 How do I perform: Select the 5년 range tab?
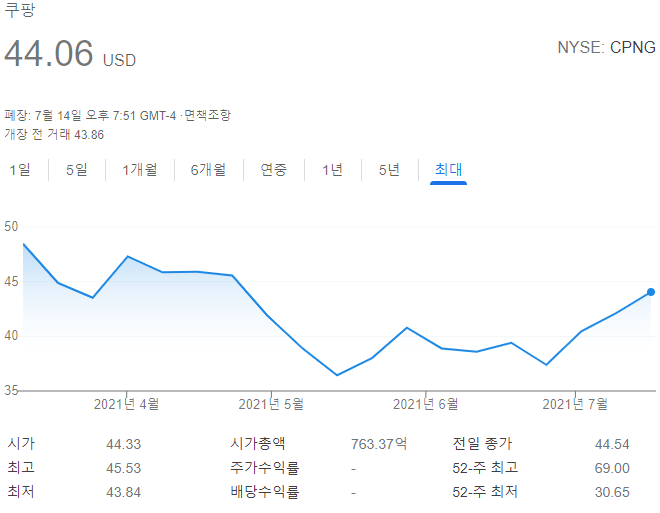coord(389,170)
